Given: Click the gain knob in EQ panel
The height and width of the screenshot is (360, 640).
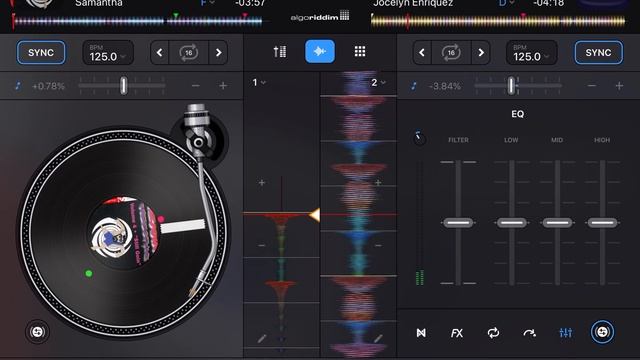Looking at the screenshot, I should [419, 139].
